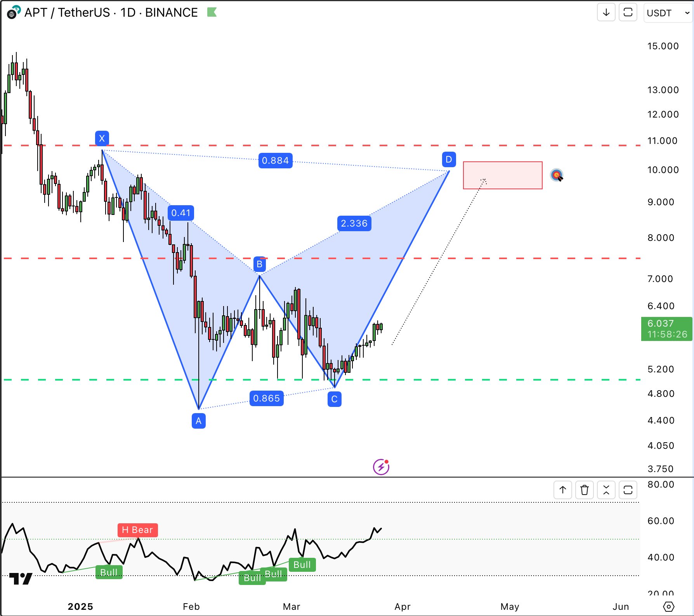Move RSI pane up arrow
Viewport: 694px width, 616px height.
pyautogui.click(x=563, y=490)
